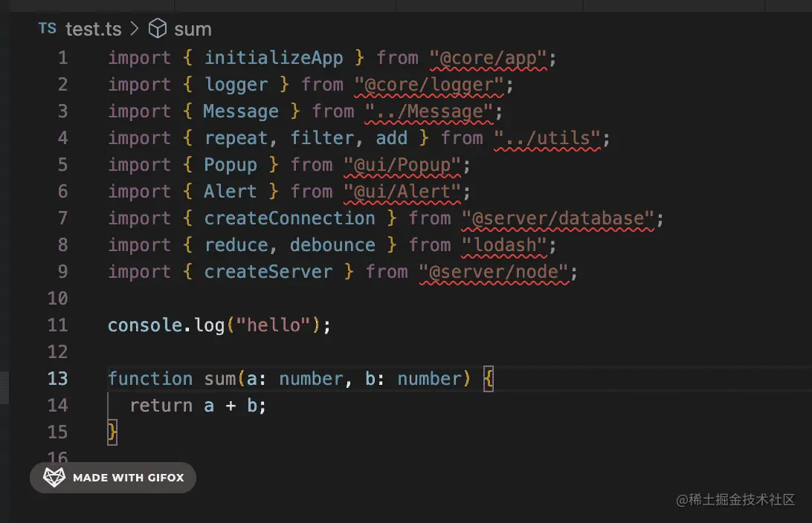
Task: Click the repeat identifier on line 4
Action: click(236, 138)
